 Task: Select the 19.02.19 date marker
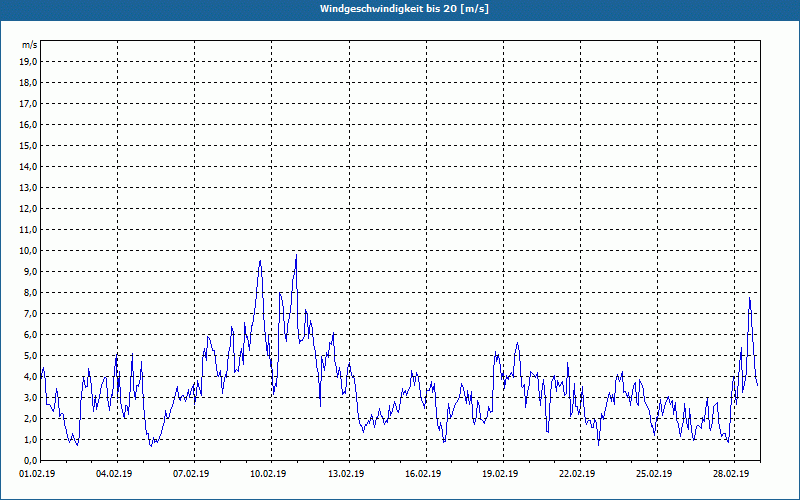[x=502, y=475]
